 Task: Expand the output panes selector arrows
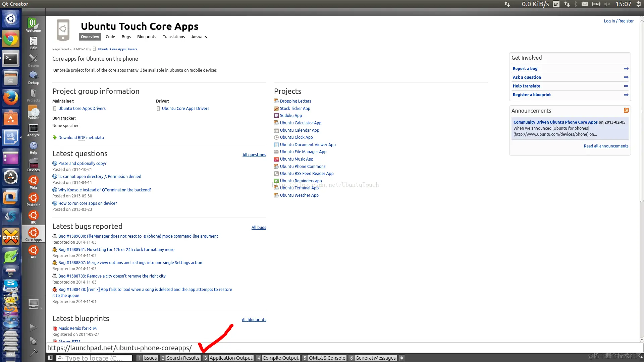point(401,358)
